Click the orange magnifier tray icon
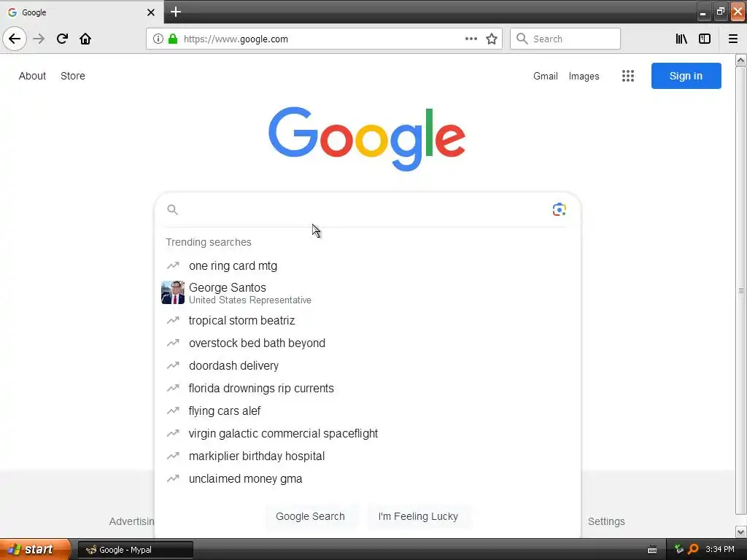 (x=693, y=549)
